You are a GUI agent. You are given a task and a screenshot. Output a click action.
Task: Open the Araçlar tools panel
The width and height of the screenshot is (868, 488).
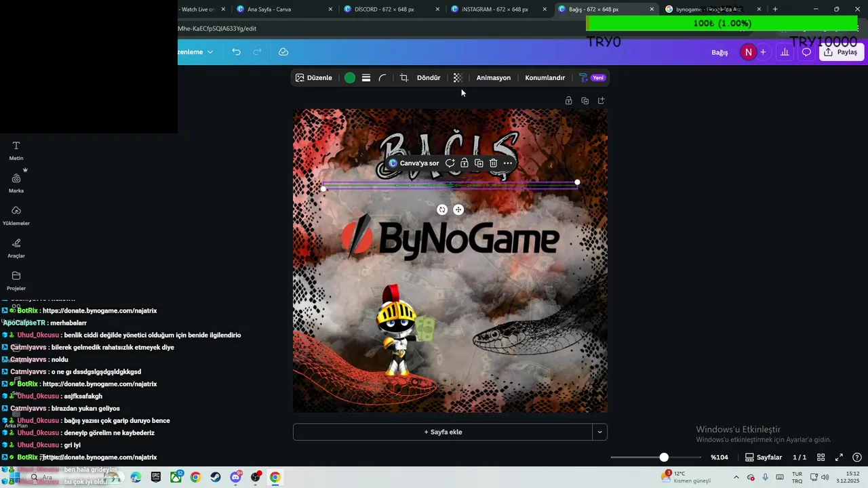coord(16,248)
